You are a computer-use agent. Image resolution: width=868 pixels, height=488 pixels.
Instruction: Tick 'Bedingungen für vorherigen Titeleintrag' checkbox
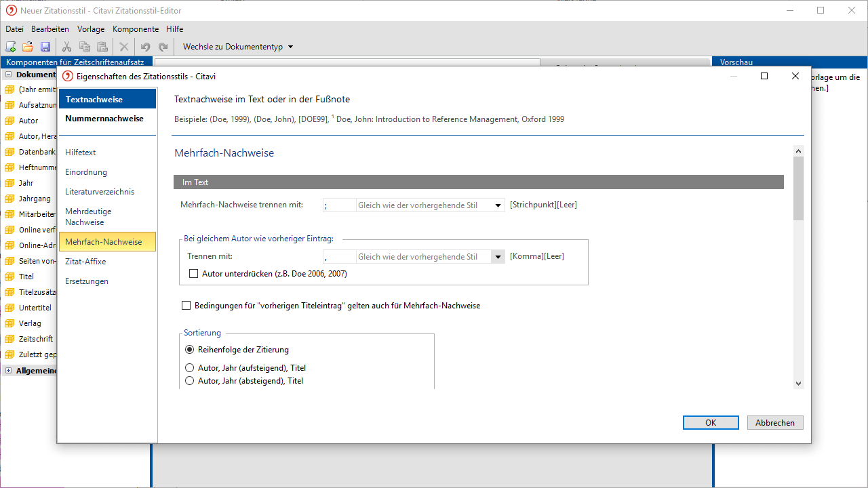pos(186,306)
